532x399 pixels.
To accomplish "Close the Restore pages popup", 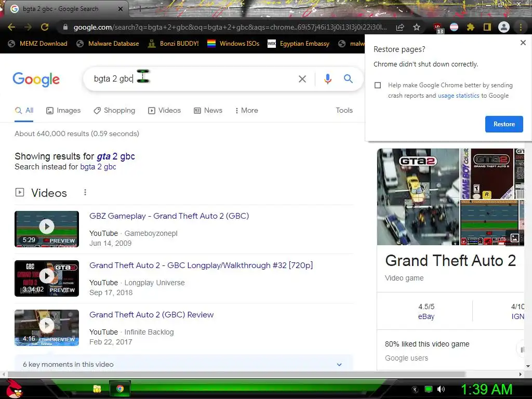I will coord(523,43).
